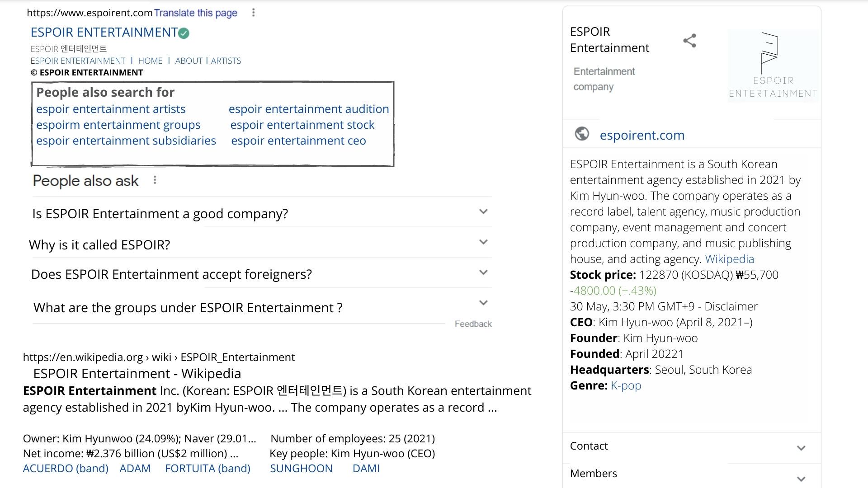Open the FORTUITA (band) link
The image size is (868, 488).
[x=208, y=469]
